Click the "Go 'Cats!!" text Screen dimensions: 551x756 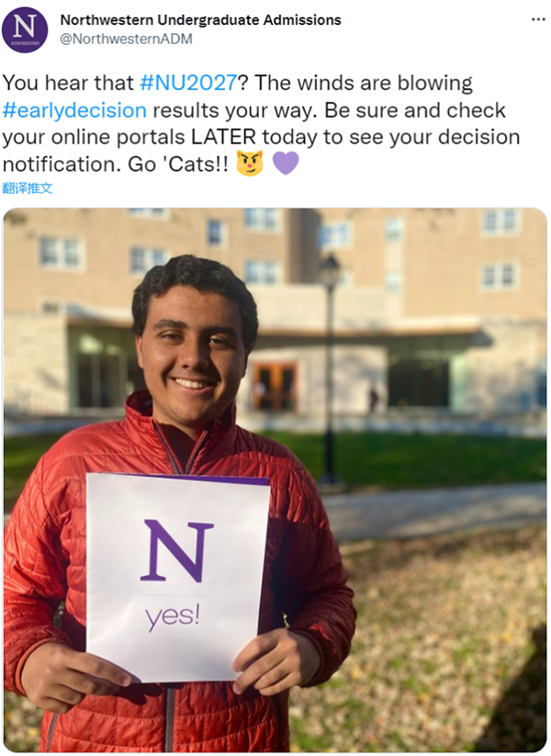click(x=178, y=164)
